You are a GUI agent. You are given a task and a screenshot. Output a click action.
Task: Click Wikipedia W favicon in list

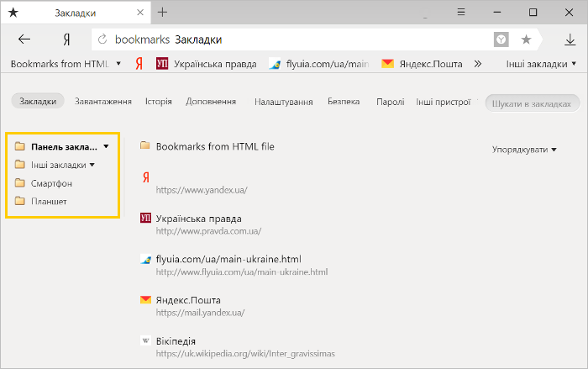point(145,340)
